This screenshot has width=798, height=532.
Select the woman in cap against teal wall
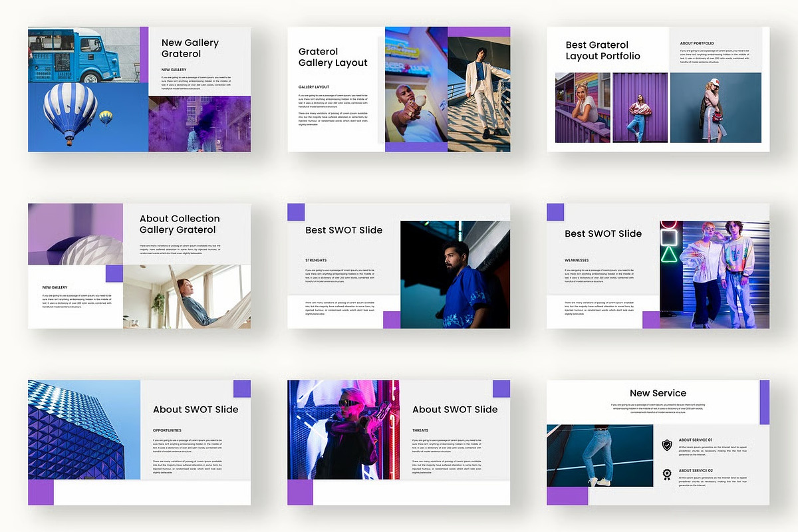[716, 108]
